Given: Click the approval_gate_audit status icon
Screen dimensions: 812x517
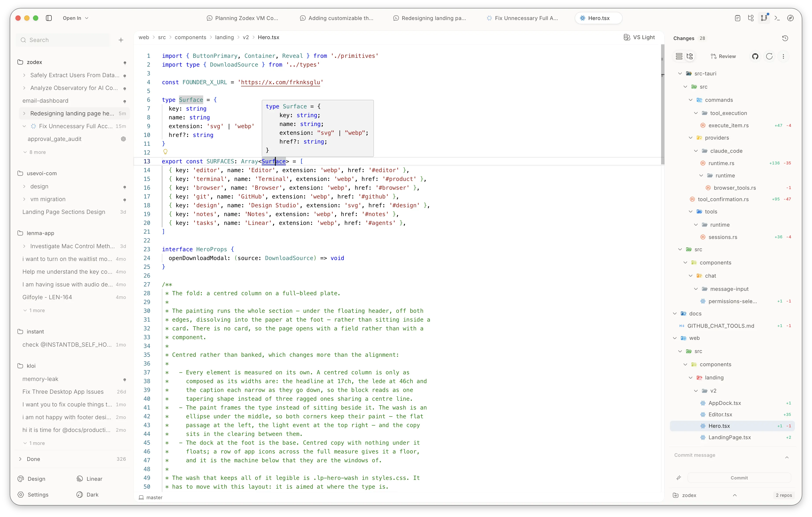Looking at the screenshot, I should pos(123,139).
